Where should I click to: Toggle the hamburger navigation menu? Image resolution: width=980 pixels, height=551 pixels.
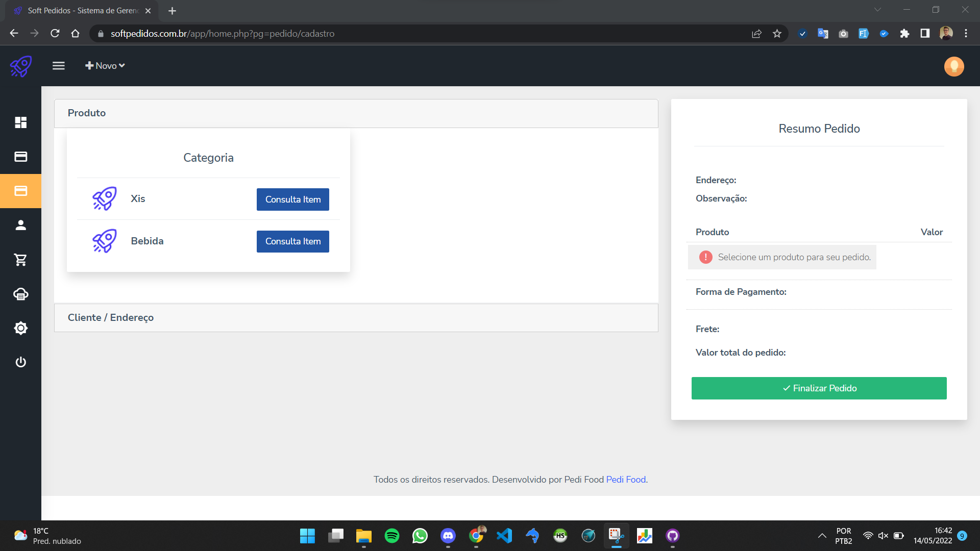[x=58, y=65]
